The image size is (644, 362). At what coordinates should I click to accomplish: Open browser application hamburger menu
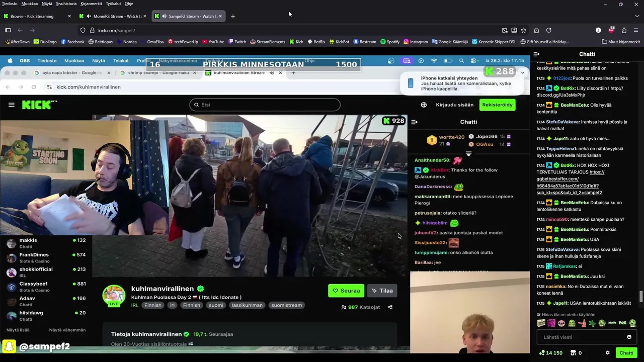[636, 30]
